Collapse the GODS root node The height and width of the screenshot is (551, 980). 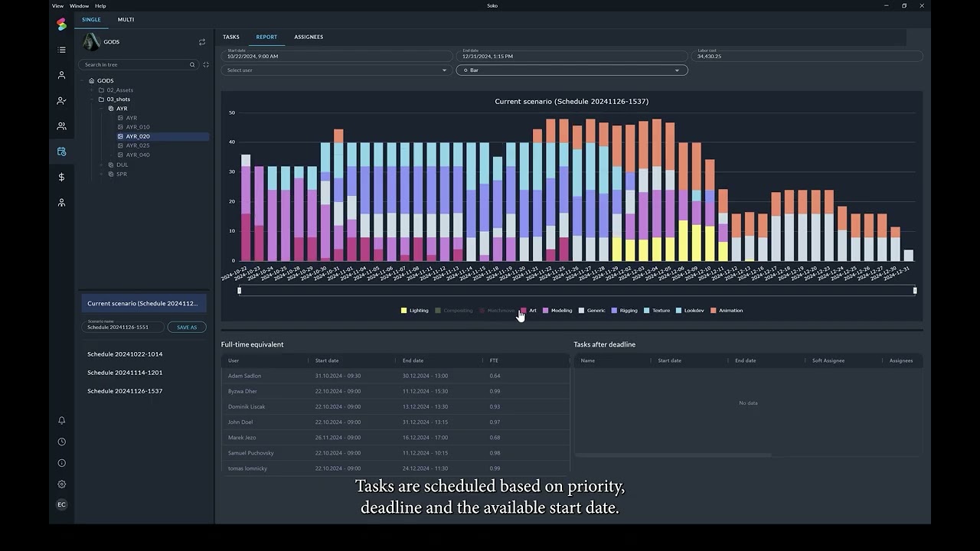pos(83,80)
